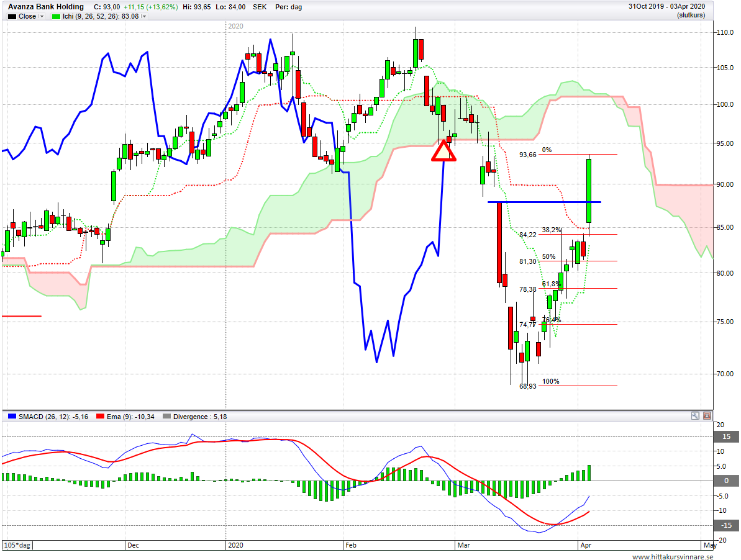This screenshot has width=741, height=560.
Task: Expand the Ichi indicator dropdown arrow
Action: click(x=144, y=17)
